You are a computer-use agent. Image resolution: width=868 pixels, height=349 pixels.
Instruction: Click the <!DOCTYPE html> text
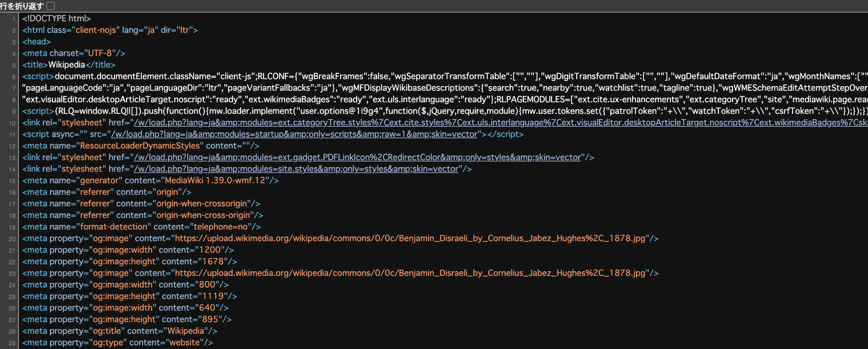[x=56, y=18]
